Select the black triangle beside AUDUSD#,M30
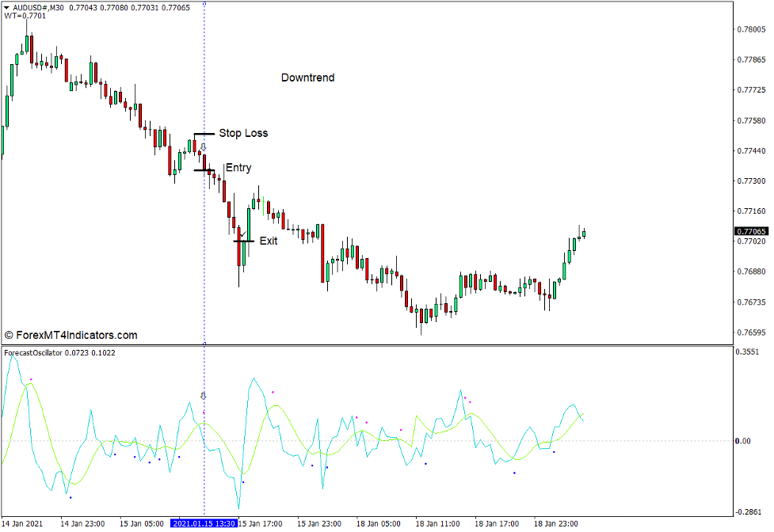Image resolution: width=774 pixels, height=532 pixels. coord(7,7)
